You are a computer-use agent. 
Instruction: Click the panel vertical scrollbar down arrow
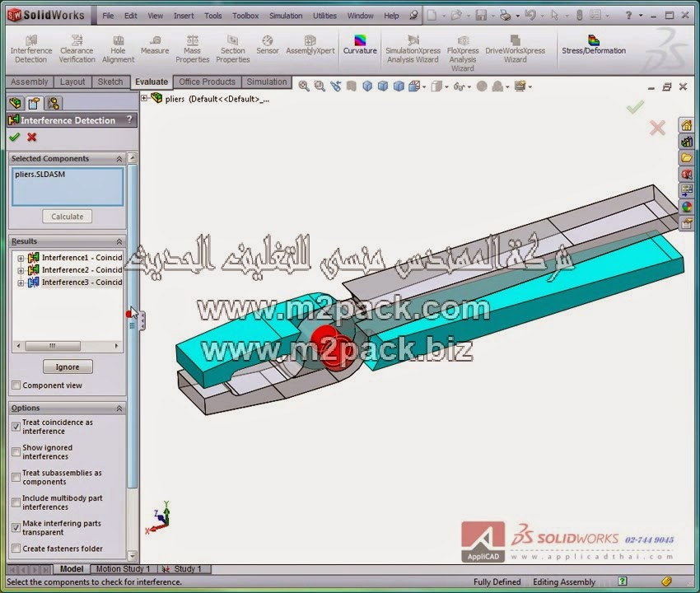pos(132,556)
